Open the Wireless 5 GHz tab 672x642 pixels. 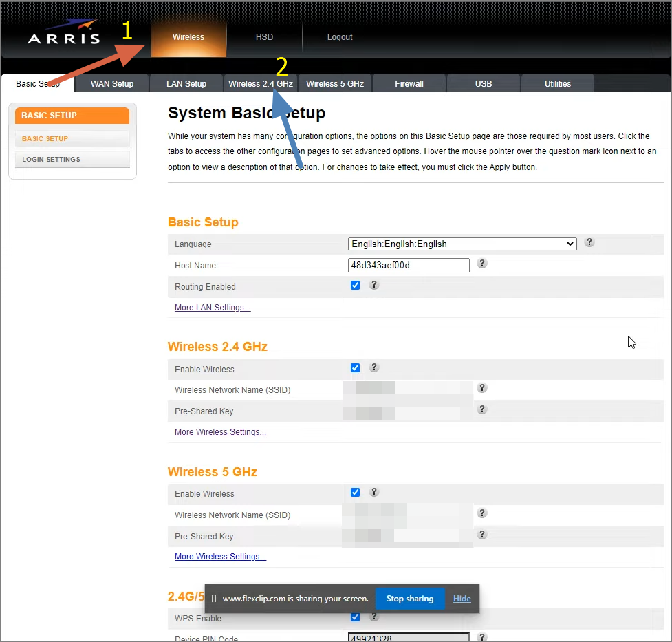pyautogui.click(x=334, y=83)
